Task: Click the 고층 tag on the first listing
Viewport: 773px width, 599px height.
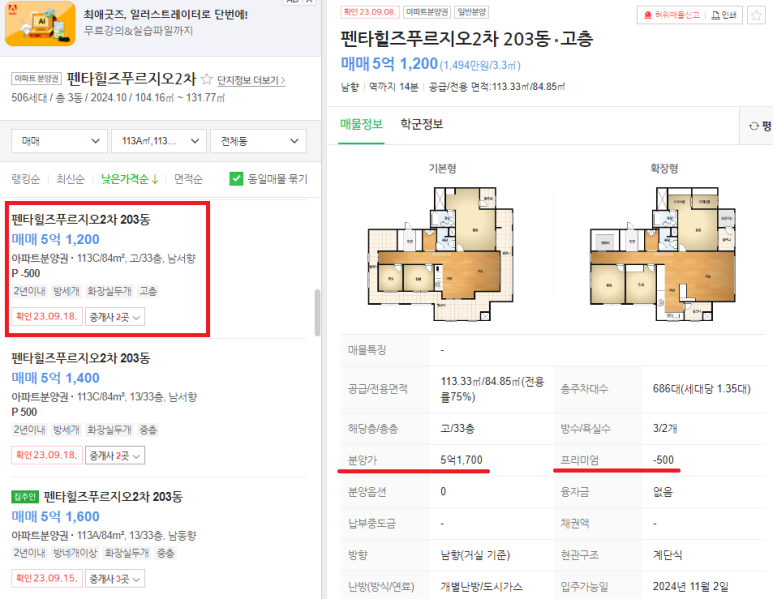Action: tap(148, 291)
